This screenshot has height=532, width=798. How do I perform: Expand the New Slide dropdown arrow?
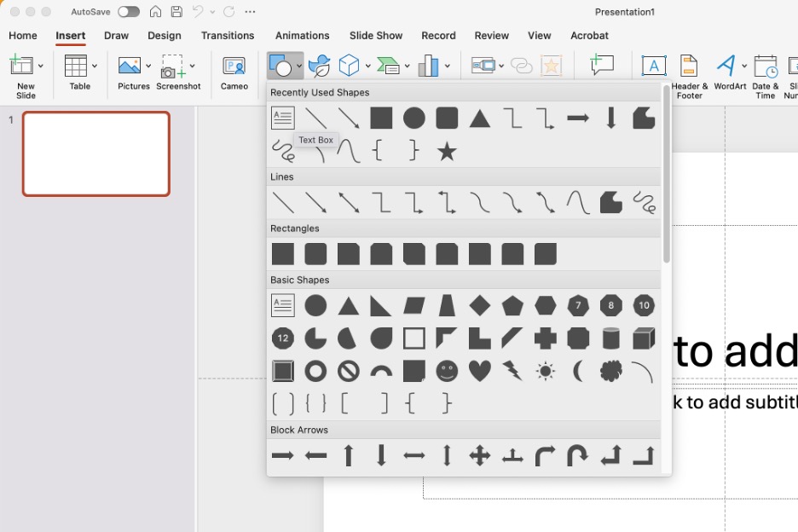[x=41, y=66]
